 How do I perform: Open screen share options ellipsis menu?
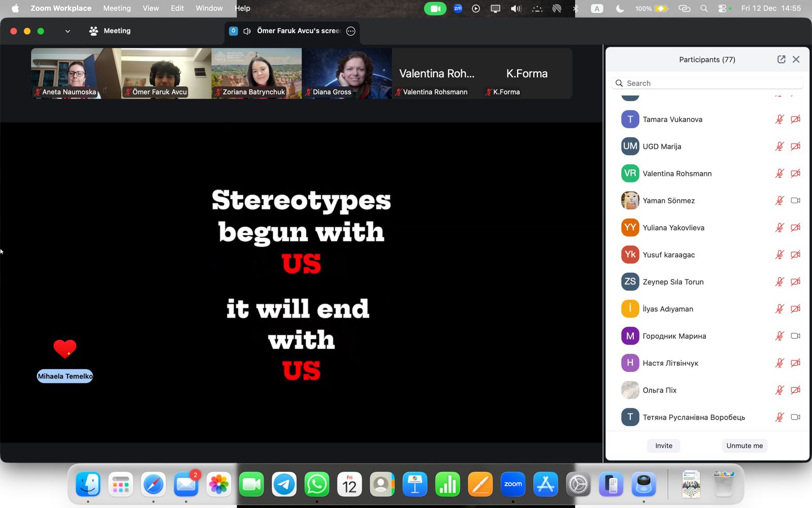[351, 31]
